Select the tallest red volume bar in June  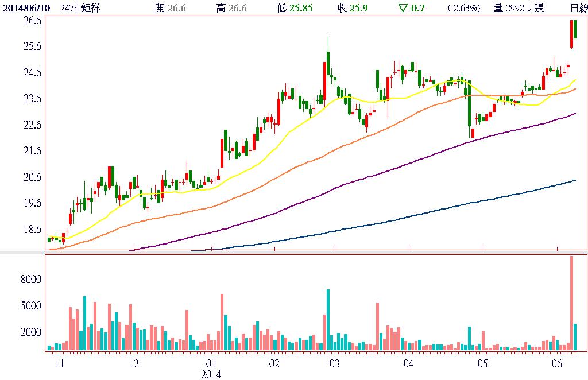tap(571, 303)
